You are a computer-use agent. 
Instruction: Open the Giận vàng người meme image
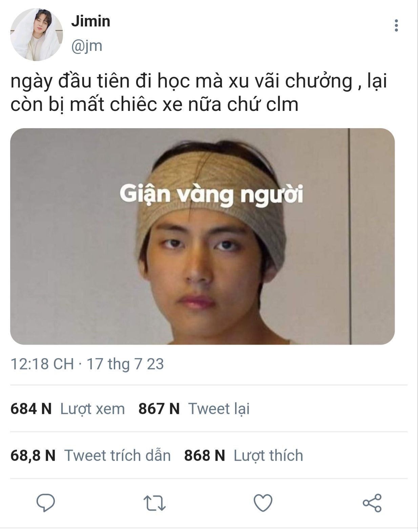(x=203, y=236)
